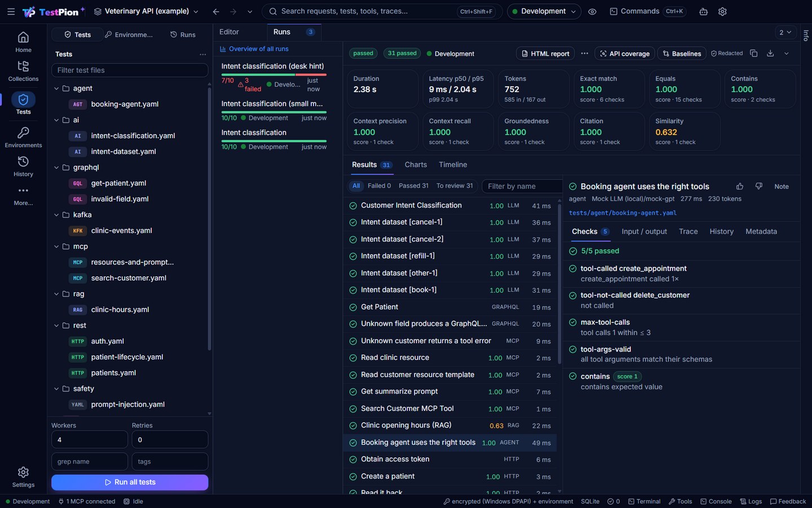Click the Filter by name field
This screenshot has height=508, width=812.
click(522, 186)
